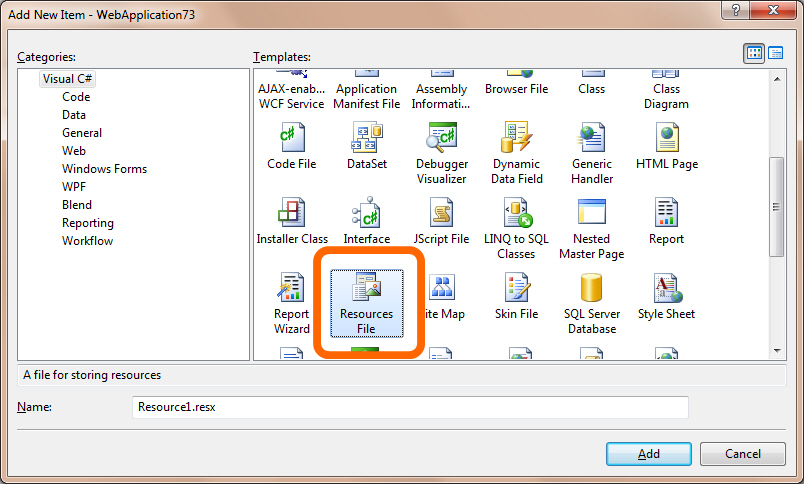
Task: Select the AJAX-enabled WCF Service label
Action: (292, 96)
